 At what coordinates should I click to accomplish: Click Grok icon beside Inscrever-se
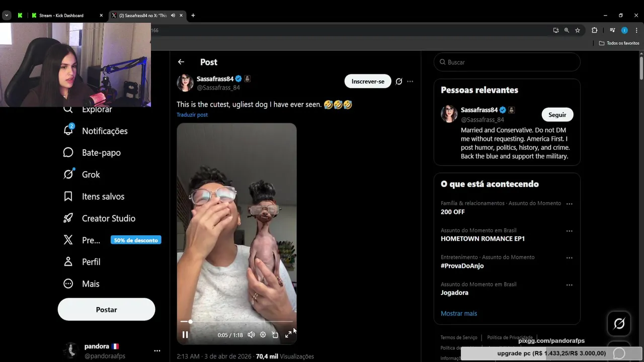pos(399,81)
